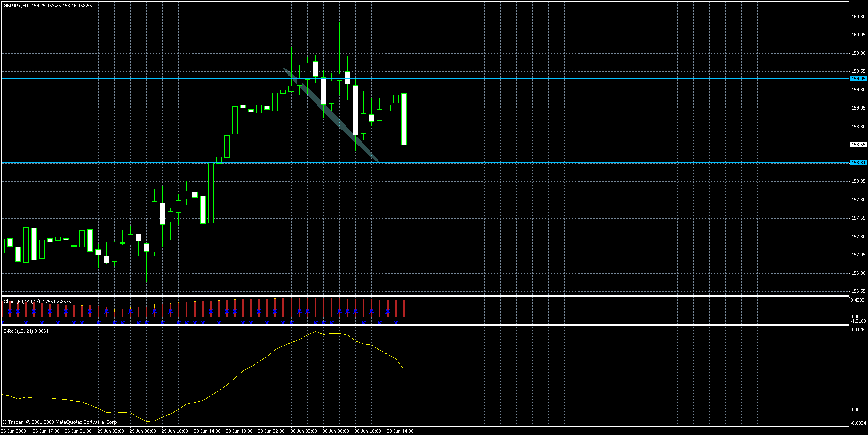Screen dimensions: 868x435
Task: Click the 30 Jun 10:00 time label
Action: click(368, 431)
